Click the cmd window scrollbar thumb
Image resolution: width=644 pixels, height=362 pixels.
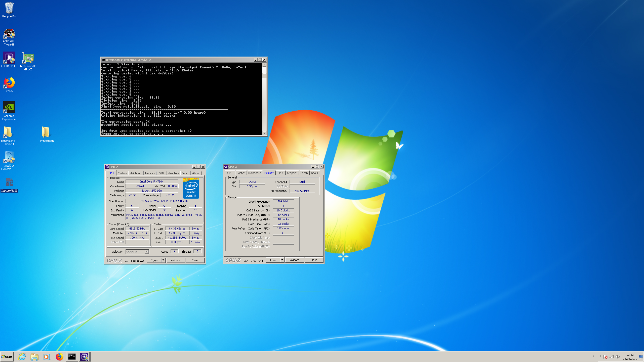click(264, 75)
